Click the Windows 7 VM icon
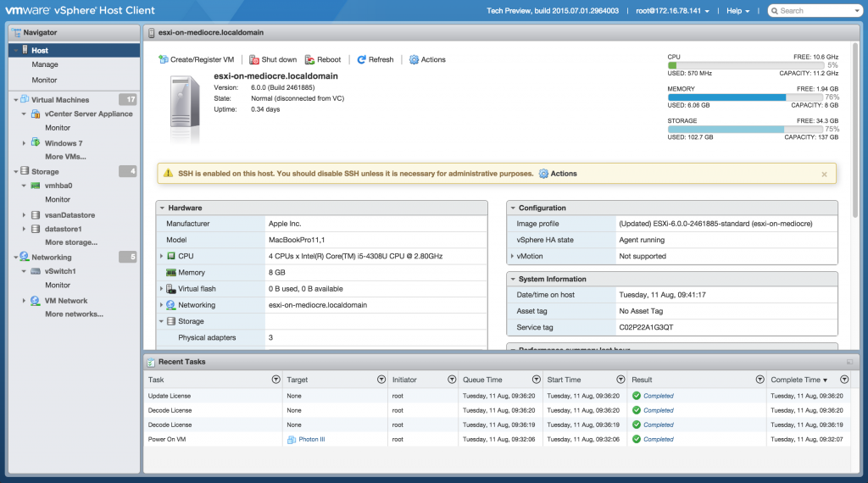 point(36,142)
